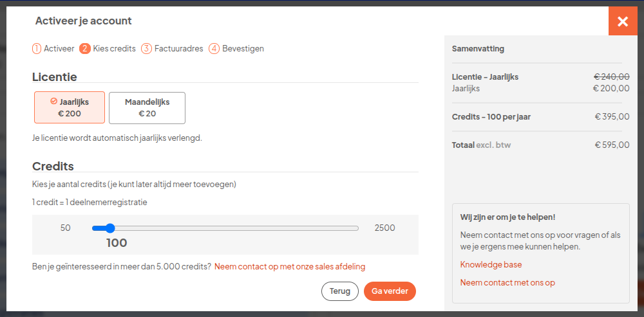Jump to the Factuuradres step label
This screenshot has height=317, width=644.
coord(178,48)
